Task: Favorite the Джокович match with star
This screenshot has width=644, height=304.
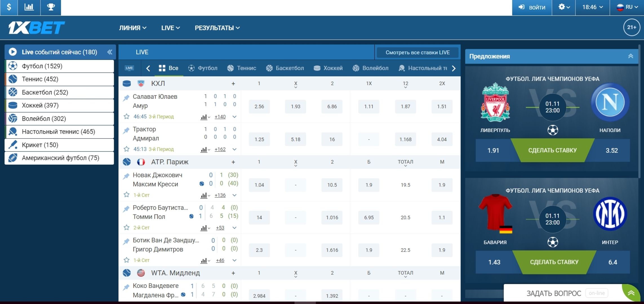Action: (x=126, y=195)
